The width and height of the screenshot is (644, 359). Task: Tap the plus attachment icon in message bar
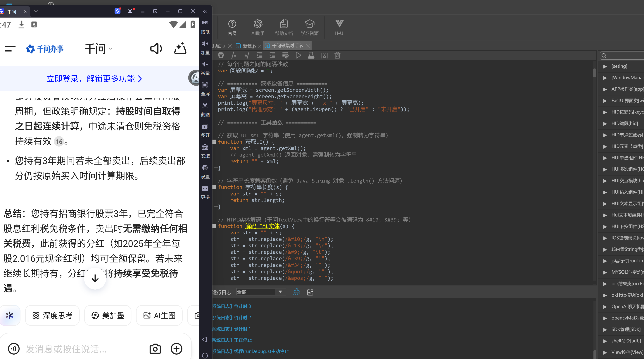pos(176,348)
